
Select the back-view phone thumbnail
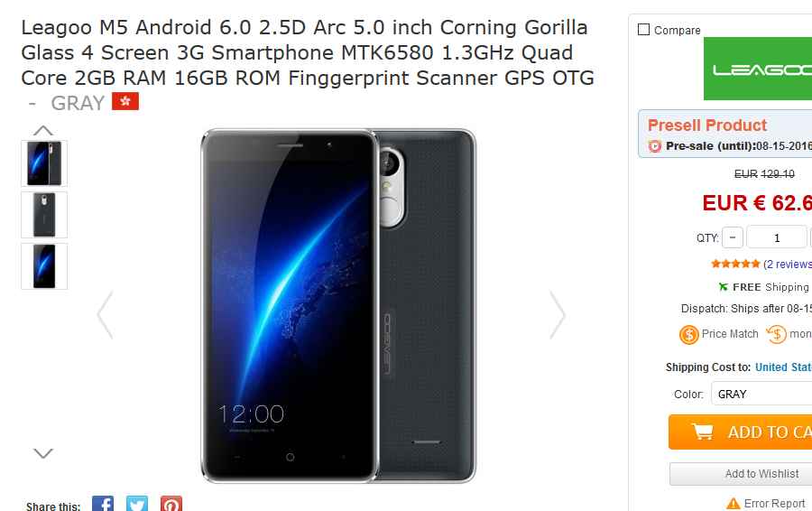click(x=44, y=215)
